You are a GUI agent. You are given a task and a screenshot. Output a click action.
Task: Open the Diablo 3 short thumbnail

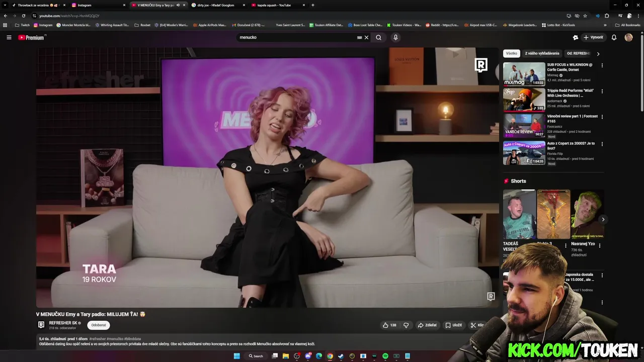point(553,214)
